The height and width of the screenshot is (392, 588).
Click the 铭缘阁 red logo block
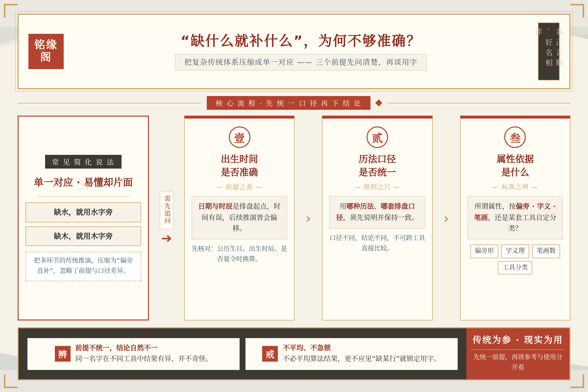[x=46, y=51]
